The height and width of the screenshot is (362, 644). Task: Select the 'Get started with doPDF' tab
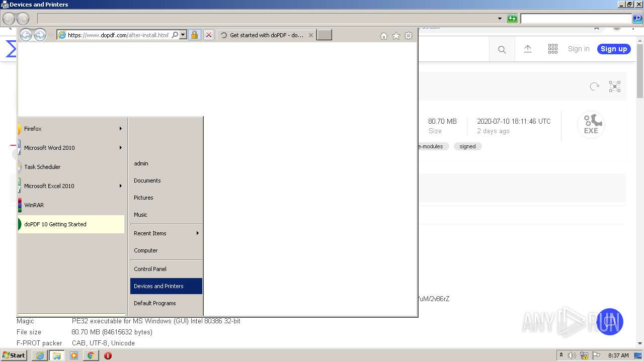coord(267,35)
